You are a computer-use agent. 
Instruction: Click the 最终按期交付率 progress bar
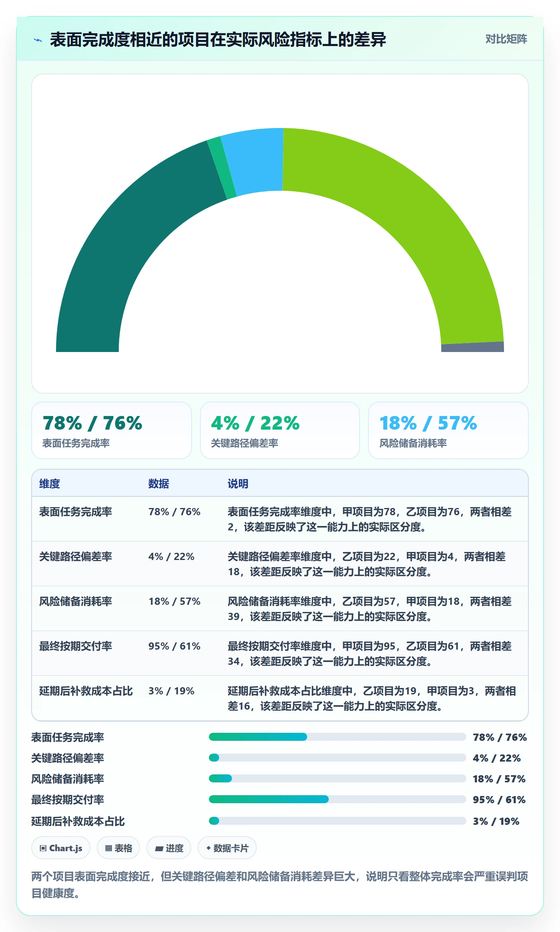pyautogui.click(x=338, y=799)
